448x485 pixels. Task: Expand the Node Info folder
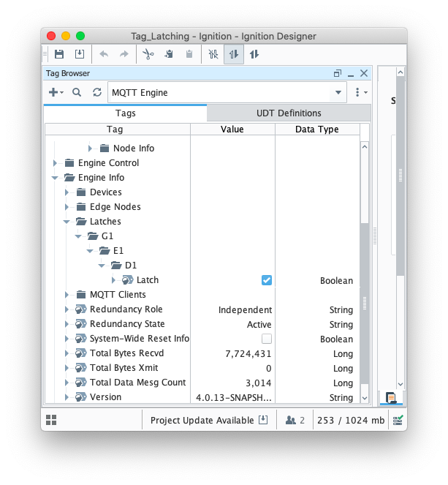click(x=90, y=148)
